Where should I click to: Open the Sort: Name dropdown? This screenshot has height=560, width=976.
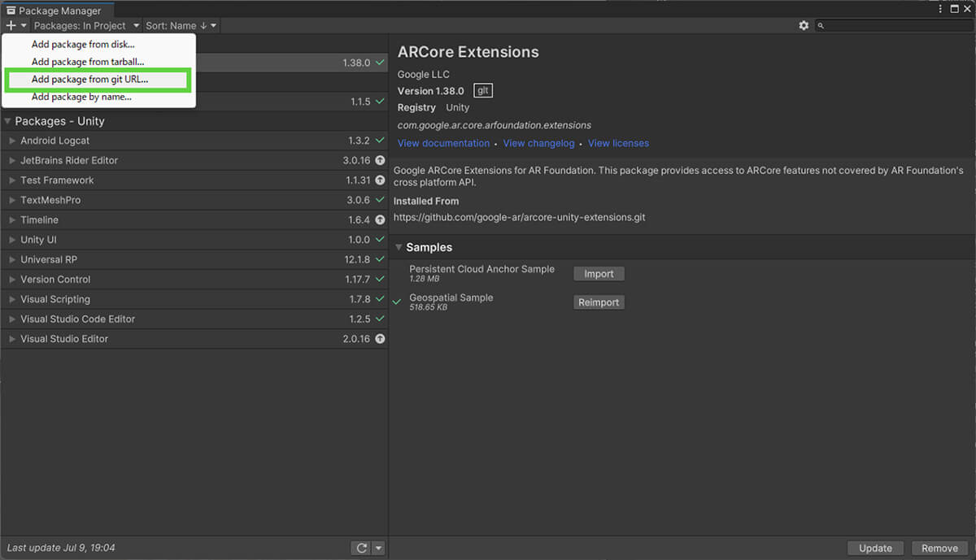point(181,26)
